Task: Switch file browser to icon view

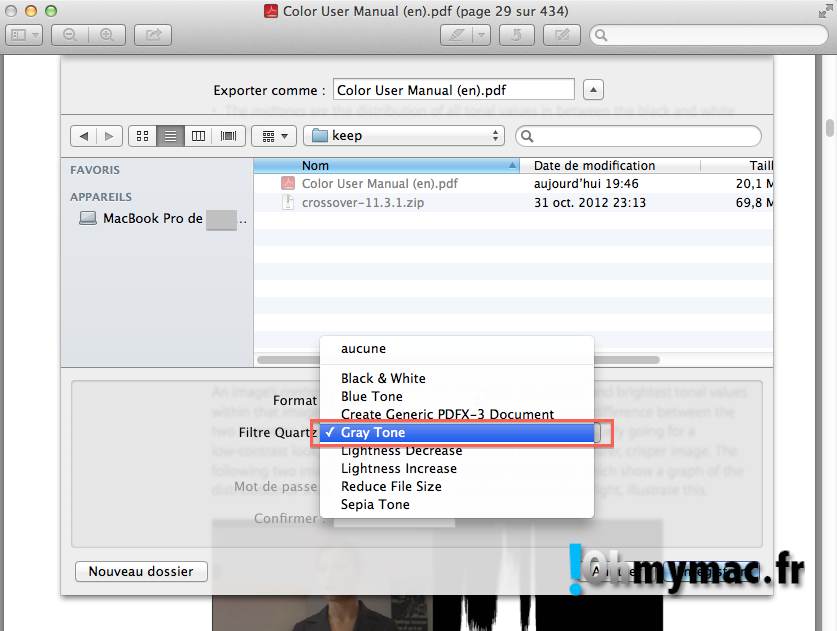Action: pyautogui.click(x=143, y=136)
